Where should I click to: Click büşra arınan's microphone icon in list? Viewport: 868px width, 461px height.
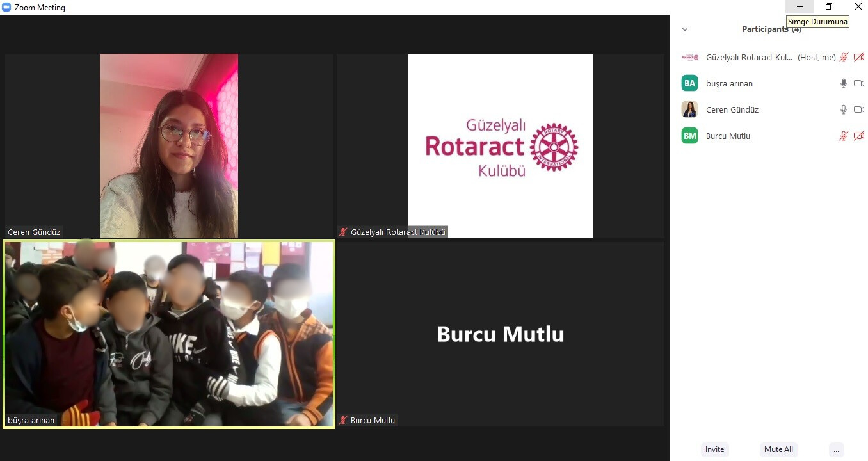844,83
